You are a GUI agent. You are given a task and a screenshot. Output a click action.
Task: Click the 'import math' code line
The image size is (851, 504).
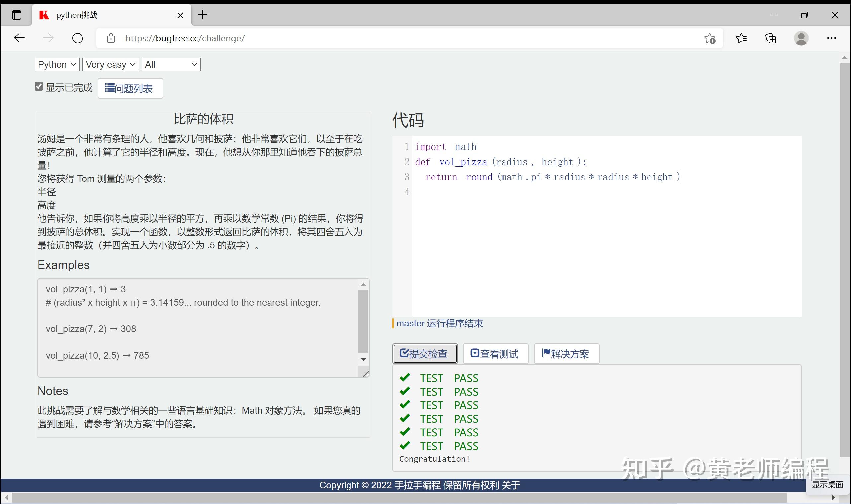click(x=446, y=147)
